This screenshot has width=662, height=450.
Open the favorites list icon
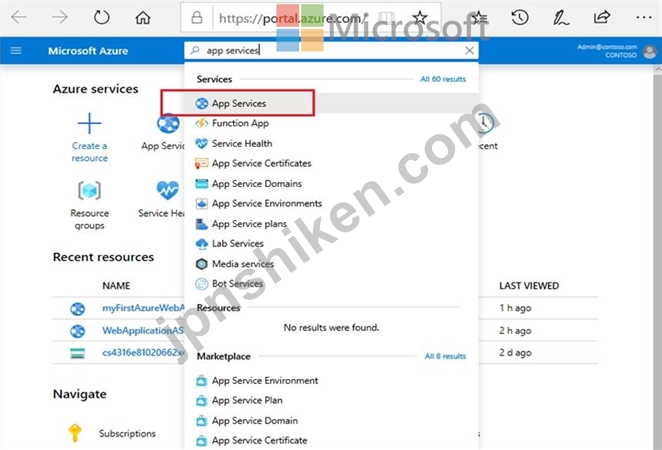tap(479, 17)
